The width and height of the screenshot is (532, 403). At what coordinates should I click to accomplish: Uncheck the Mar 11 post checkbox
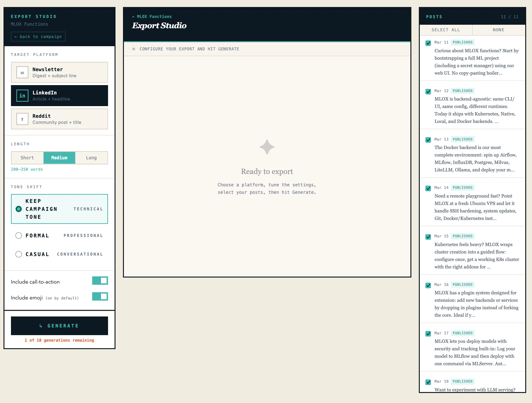428,43
